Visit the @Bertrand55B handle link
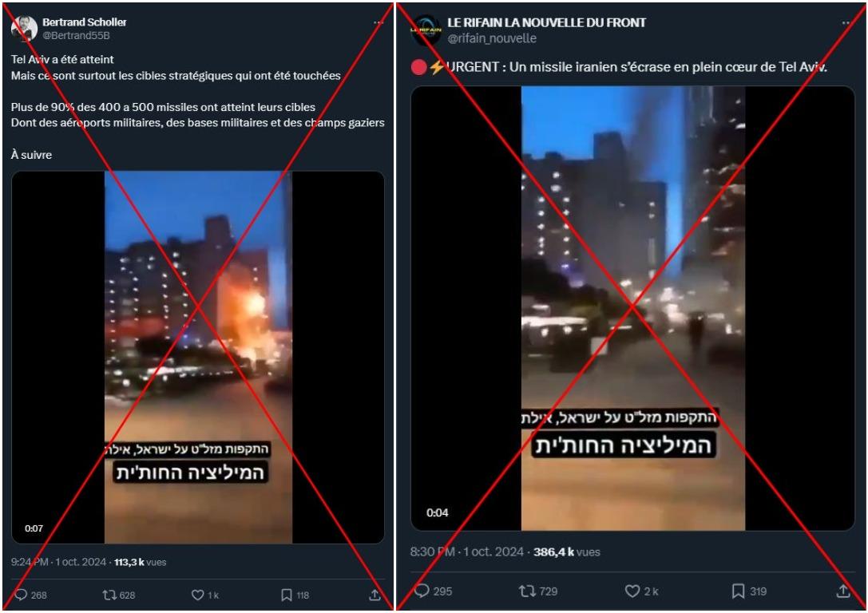Screen dimensions: 868x613 (76, 35)
